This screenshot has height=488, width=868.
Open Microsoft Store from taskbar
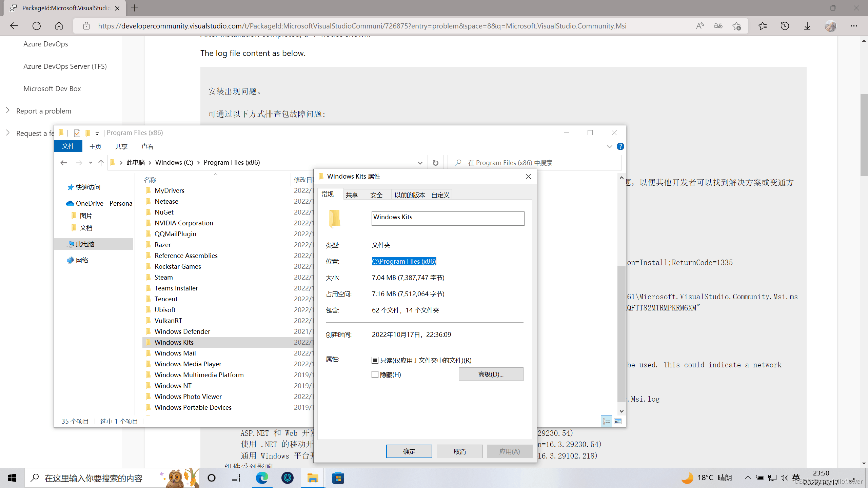tap(338, 478)
